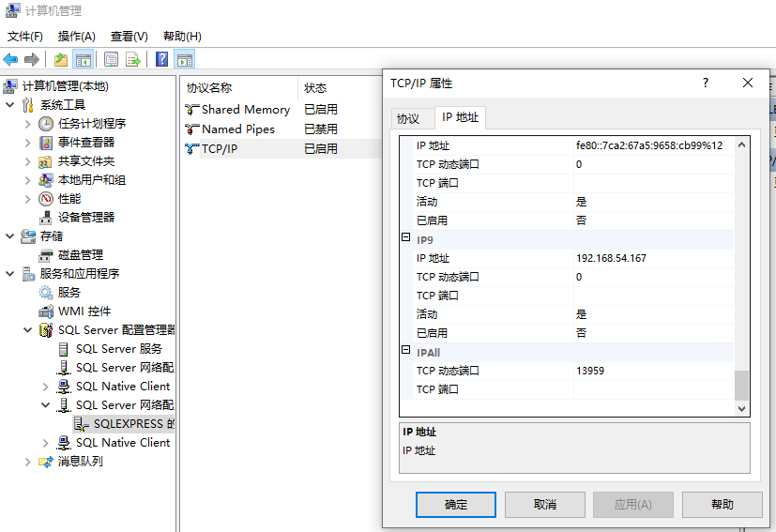The width and height of the screenshot is (776, 532).
Task: Click the Device Manager icon
Action: (46, 218)
